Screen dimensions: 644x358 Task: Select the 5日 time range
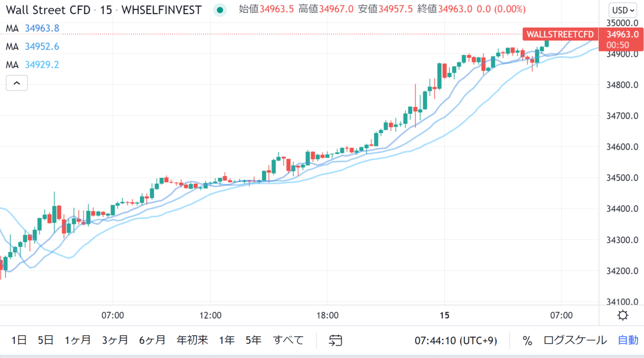[x=45, y=340]
